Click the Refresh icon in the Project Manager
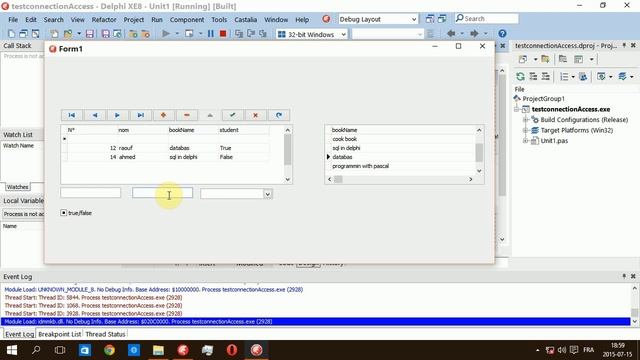 (x=520, y=76)
